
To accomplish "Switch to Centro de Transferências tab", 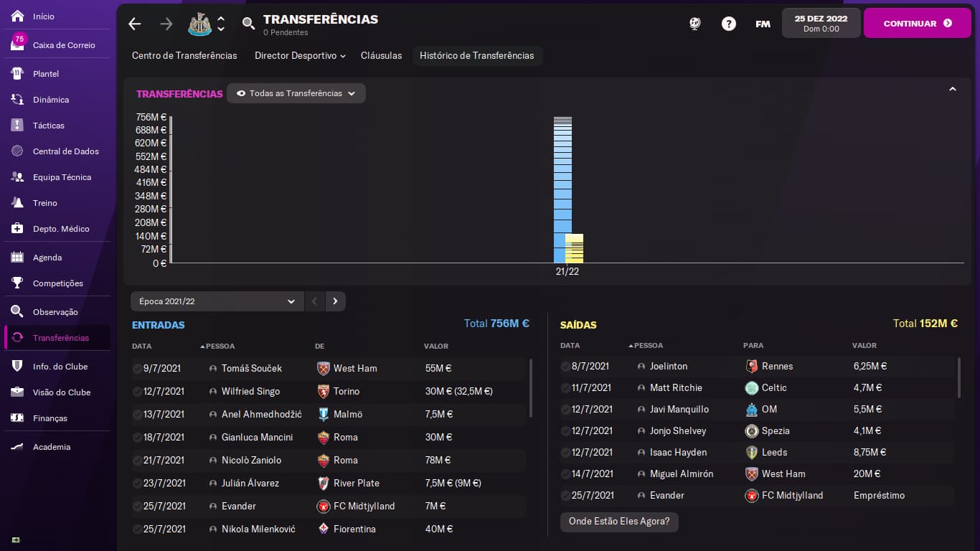I will tap(184, 55).
